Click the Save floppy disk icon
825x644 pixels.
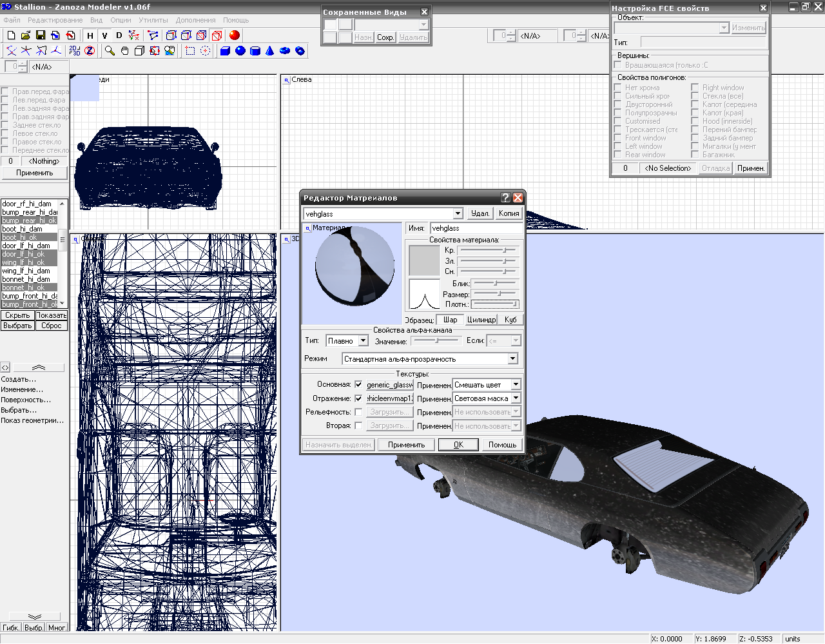pos(41,35)
